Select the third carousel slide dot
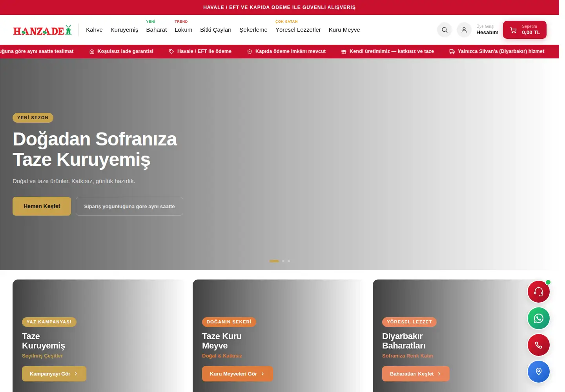The height and width of the screenshot is (392, 565). point(289,261)
